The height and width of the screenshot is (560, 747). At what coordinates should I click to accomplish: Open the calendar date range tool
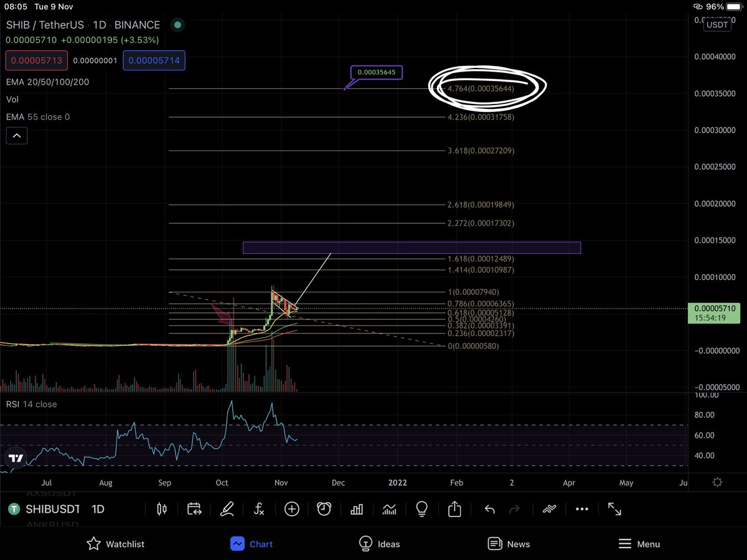pos(194,509)
